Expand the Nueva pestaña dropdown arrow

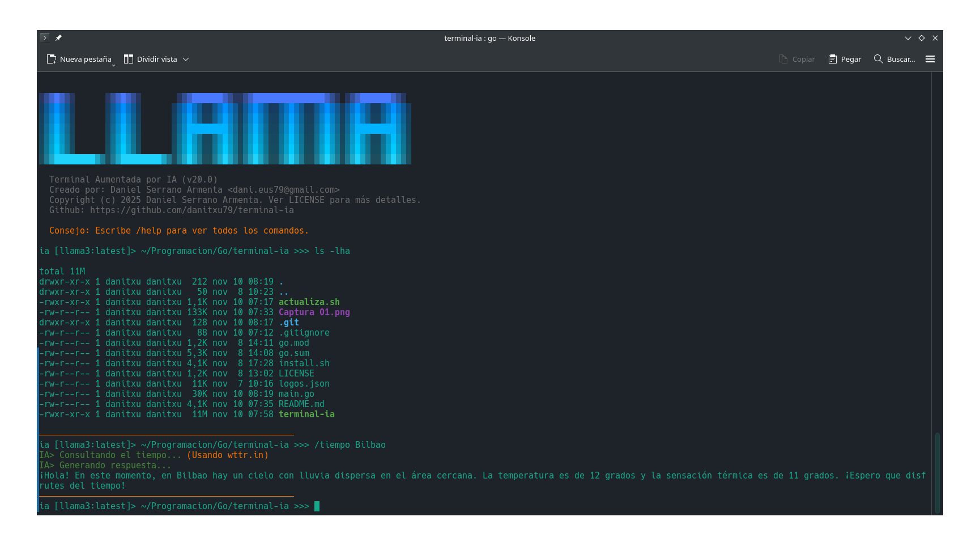113,62
